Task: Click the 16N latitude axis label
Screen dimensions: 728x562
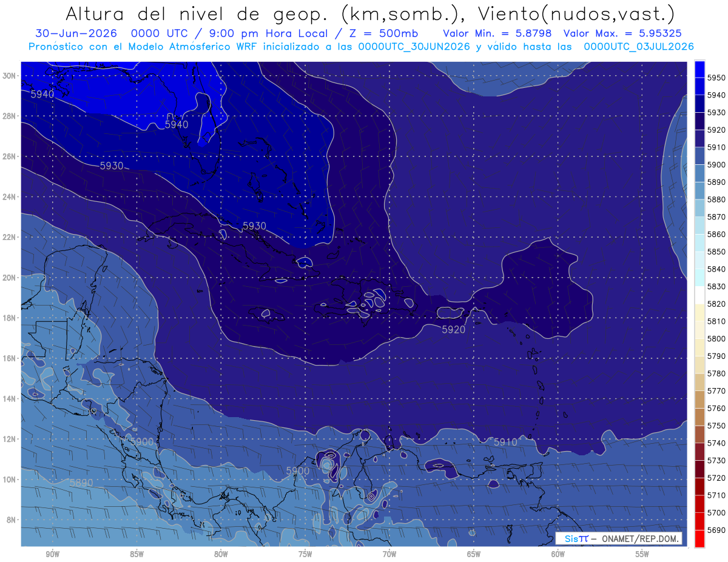Action: coord(9,358)
